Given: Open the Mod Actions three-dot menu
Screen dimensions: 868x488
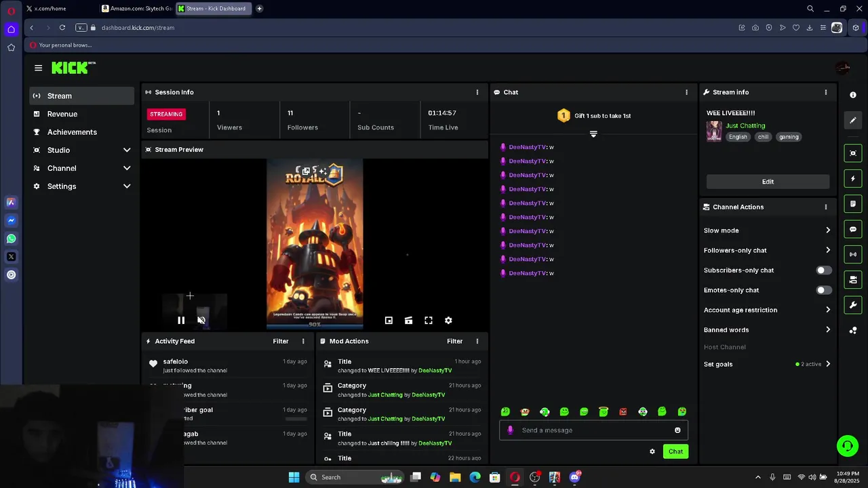Looking at the screenshot, I should (477, 342).
